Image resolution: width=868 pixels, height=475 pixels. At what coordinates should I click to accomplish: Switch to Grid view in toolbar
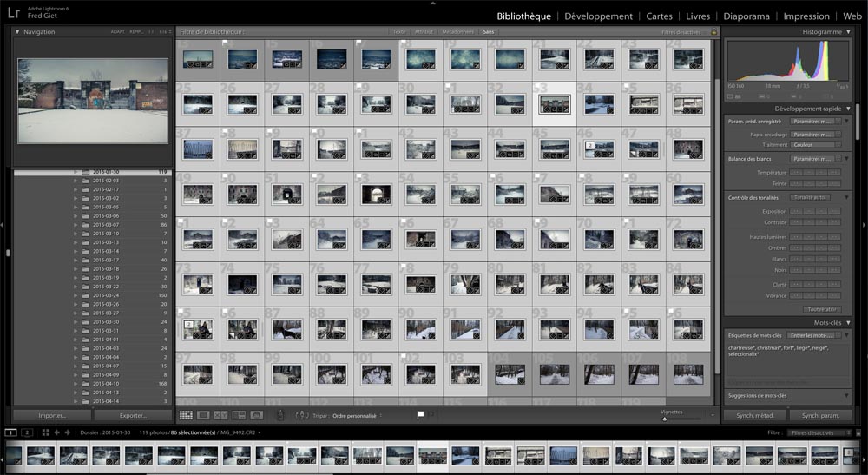[185, 416]
